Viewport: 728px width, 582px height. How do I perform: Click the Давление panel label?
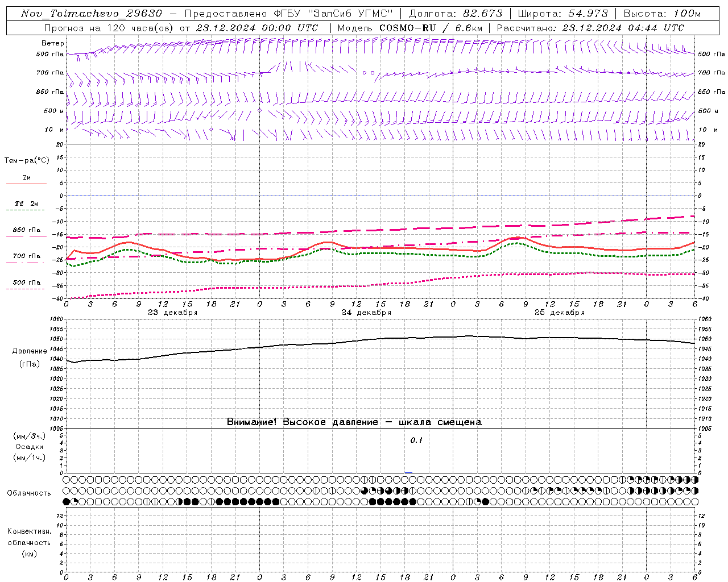tap(30, 351)
